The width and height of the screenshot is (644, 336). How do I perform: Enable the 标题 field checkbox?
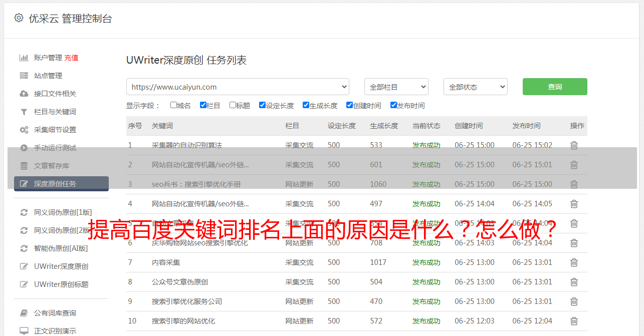tap(233, 105)
